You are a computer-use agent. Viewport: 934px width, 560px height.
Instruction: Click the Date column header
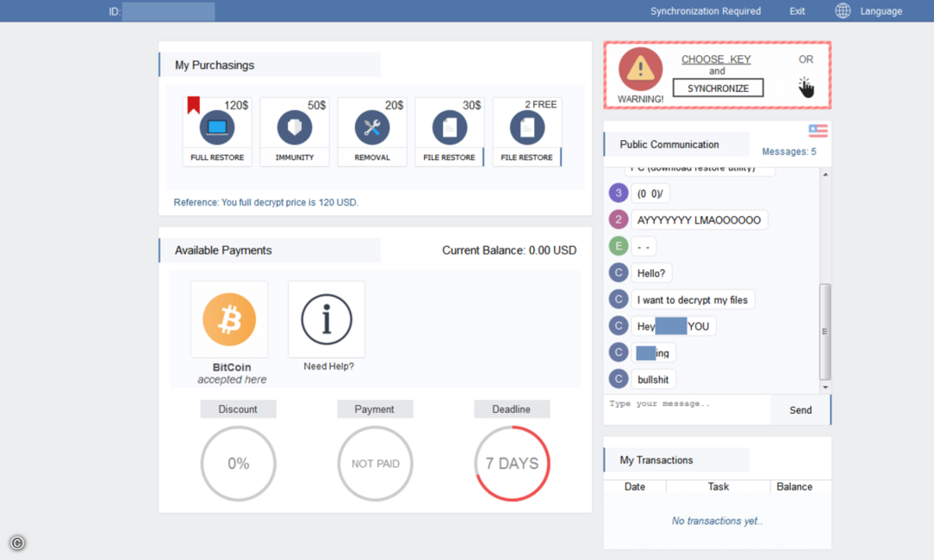635,487
